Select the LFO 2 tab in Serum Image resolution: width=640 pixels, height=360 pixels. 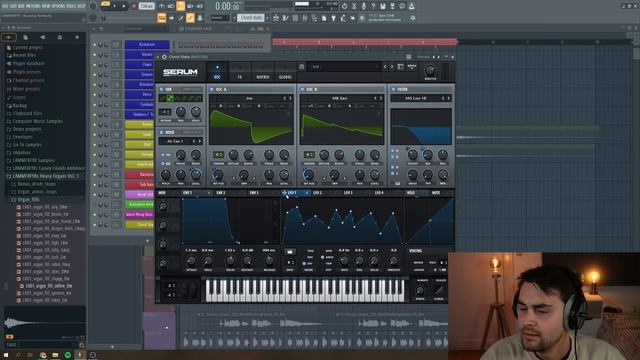(318, 193)
